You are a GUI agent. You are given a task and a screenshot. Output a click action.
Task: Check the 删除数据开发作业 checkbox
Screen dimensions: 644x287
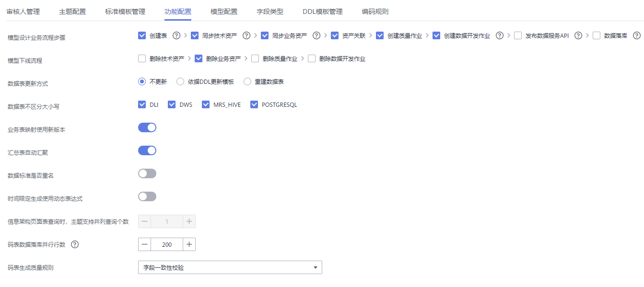pyautogui.click(x=312, y=58)
